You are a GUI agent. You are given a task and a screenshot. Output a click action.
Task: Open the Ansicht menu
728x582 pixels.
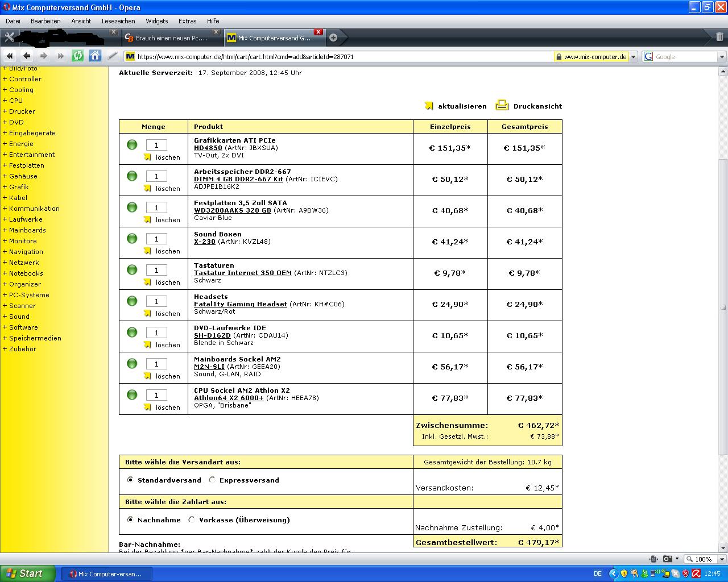(81, 21)
